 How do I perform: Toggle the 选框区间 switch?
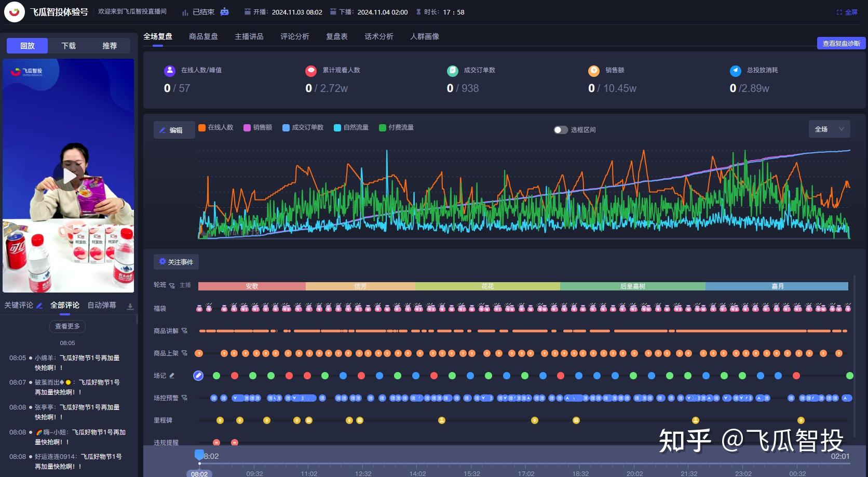[x=561, y=130]
